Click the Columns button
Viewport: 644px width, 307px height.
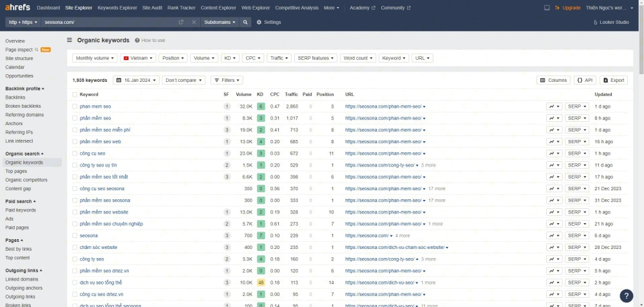(x=553, y=80)
